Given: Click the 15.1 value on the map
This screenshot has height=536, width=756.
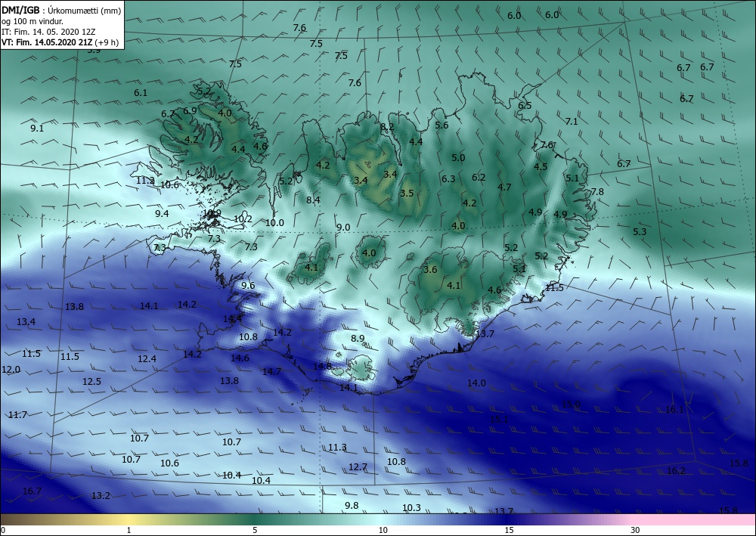Looking at the screenshot, I should point(499,420).
